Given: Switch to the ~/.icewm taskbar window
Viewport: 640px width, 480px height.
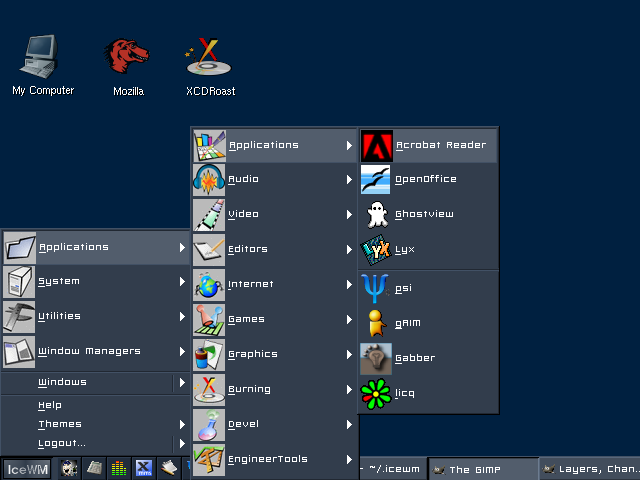Looking at the screenshot, I should [393, 469].
